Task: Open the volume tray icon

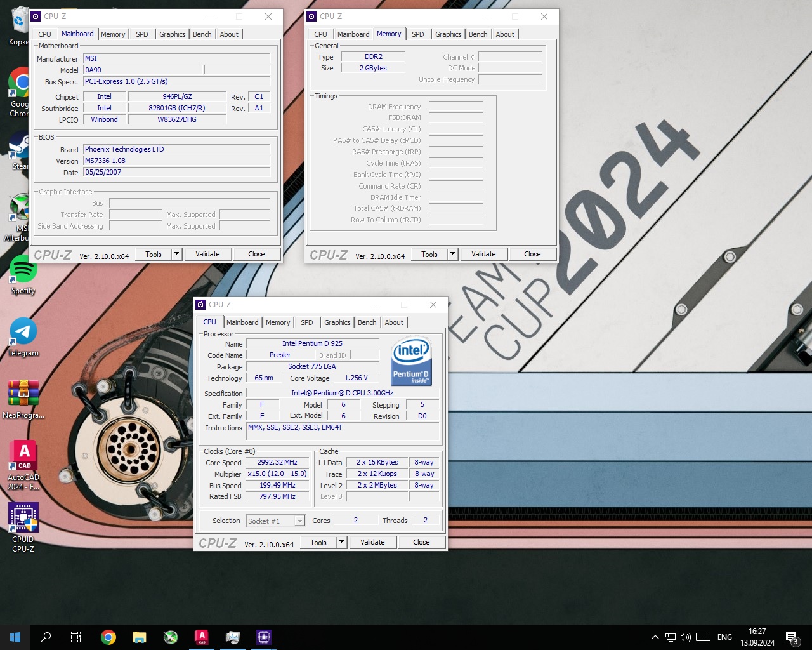Action: pos(686,637)
